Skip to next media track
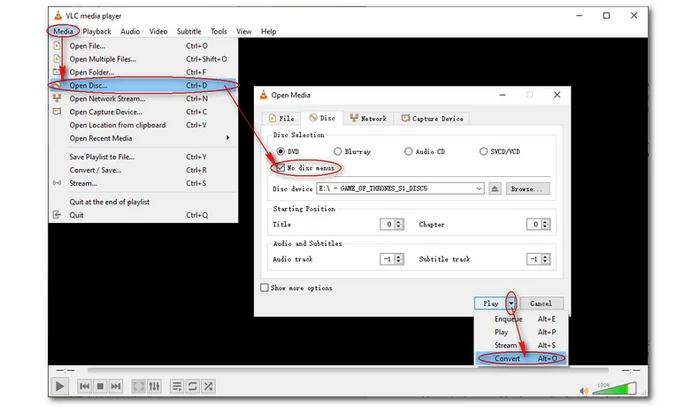 pyautogui.click(x=116, y=386)
